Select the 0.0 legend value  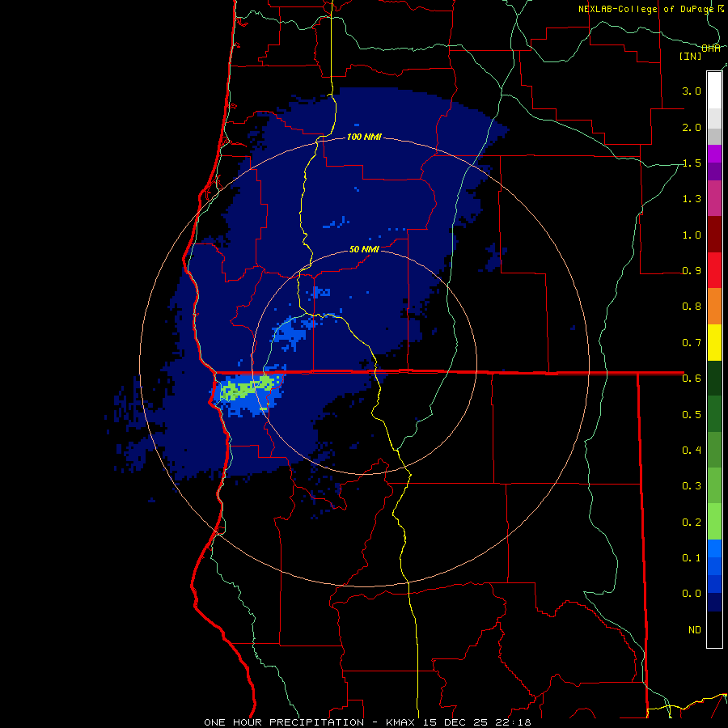pyautogui.click(x=692, y=594)
